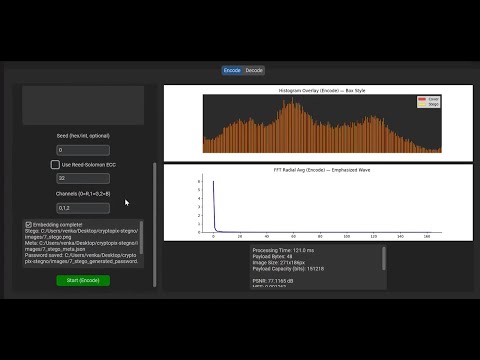
Task: Click the Histogram Overlay chart title
Action: pyautogui.click(x=322, y=90)
